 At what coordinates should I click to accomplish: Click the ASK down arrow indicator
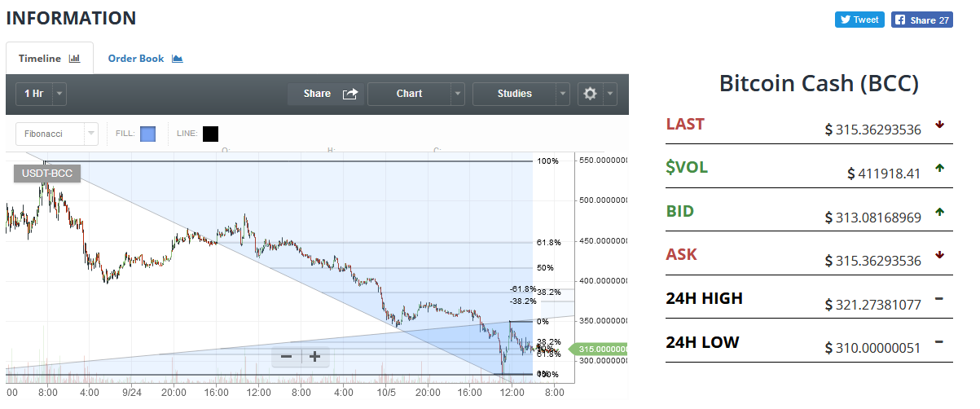click(x=939, y=255)
